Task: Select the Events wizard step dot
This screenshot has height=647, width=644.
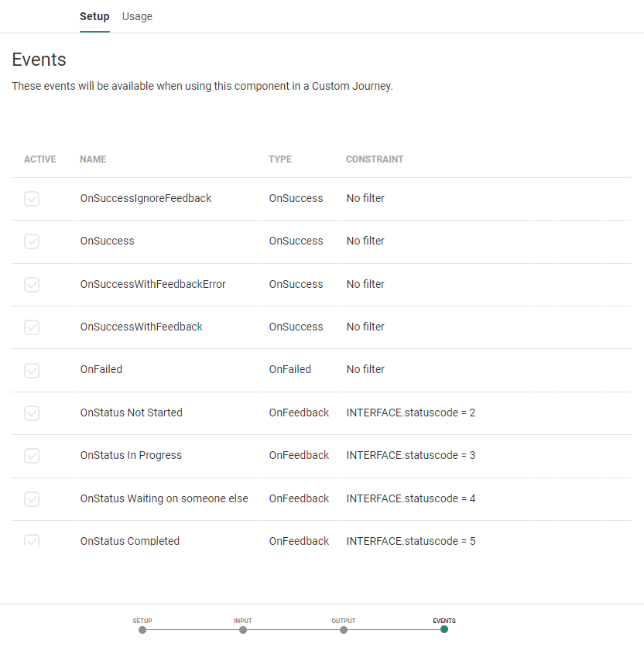Action: (444, 629)
